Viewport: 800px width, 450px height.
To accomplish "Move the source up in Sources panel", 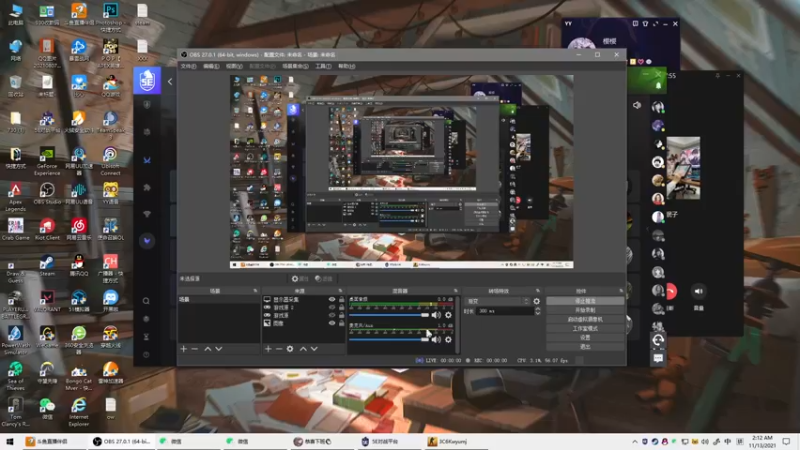I will [x=303, y=349].
